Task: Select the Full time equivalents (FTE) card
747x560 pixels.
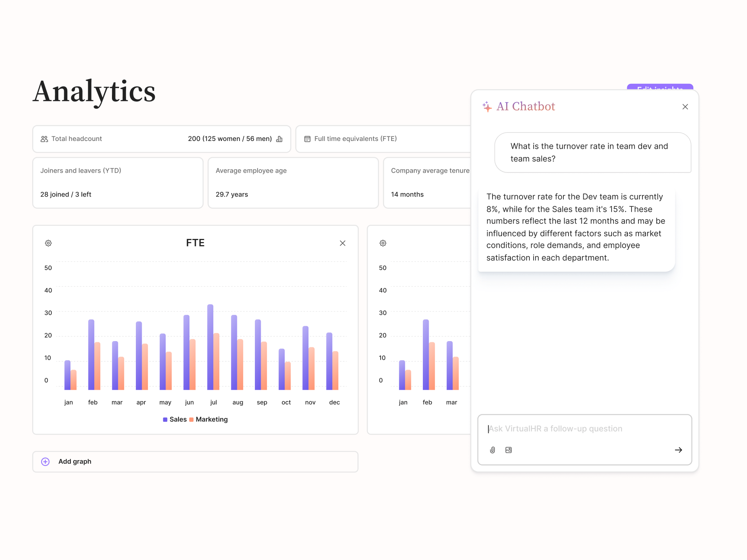Action: coord(383,139)
